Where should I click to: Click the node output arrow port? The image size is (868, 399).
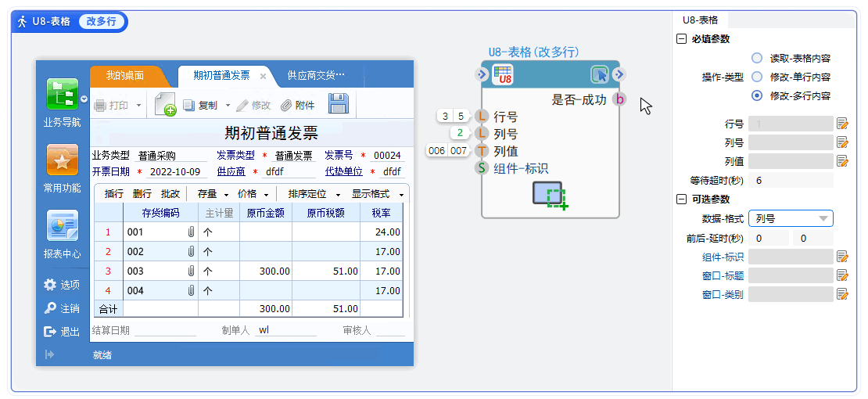[619, 74]
